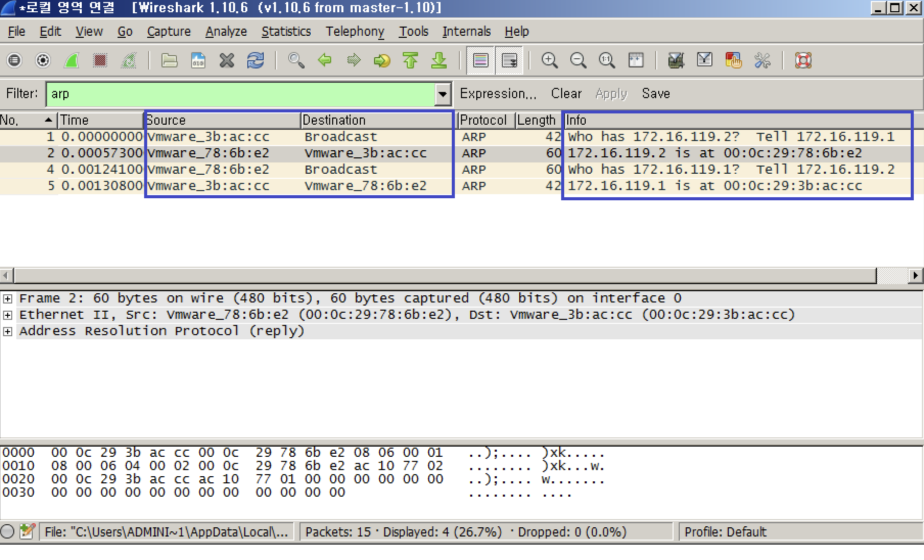Zoom out the packet text
This screenshot has height=560, width=924.
tap(578, 60)
